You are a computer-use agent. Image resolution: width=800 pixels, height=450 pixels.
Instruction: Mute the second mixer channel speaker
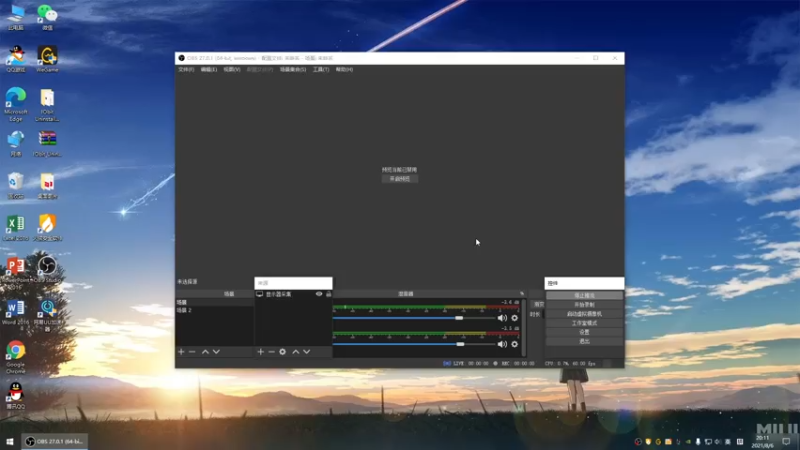click(503, 344)
